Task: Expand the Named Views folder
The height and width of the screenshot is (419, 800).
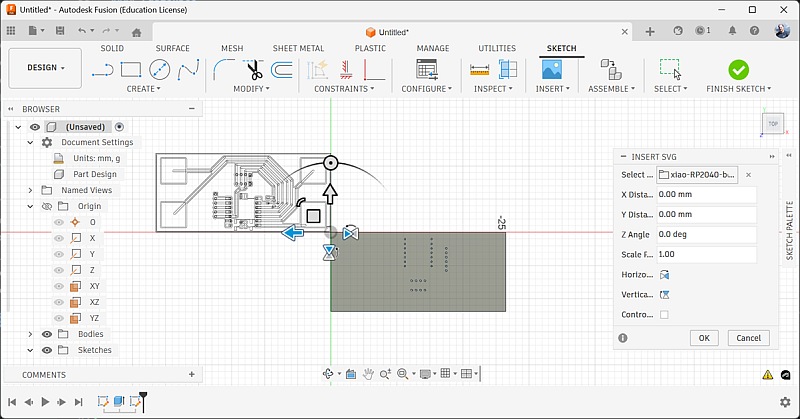Action: [30, 190]
